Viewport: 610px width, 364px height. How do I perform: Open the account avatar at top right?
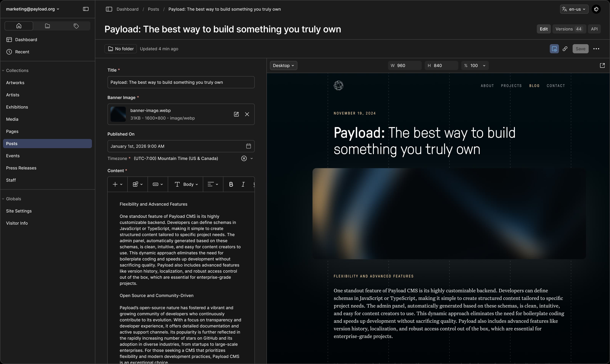pos(596,9)
